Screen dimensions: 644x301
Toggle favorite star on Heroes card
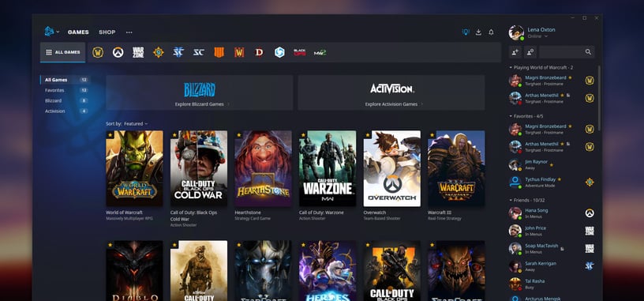303,245
